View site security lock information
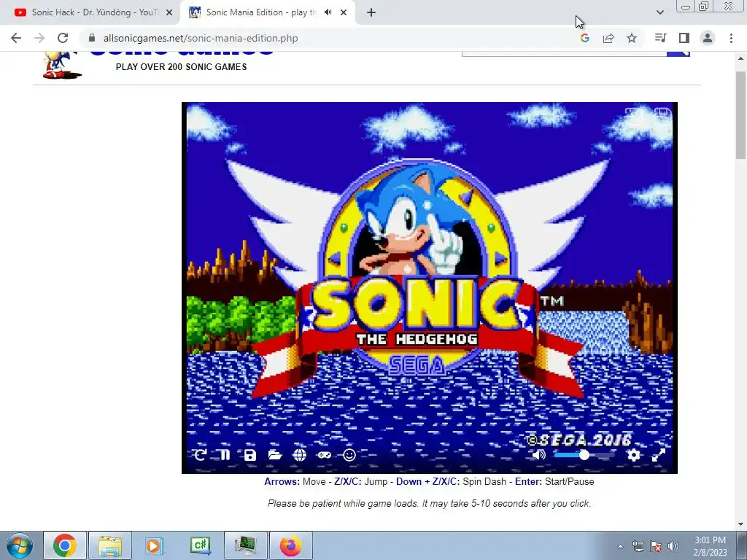 click(92, 38)
